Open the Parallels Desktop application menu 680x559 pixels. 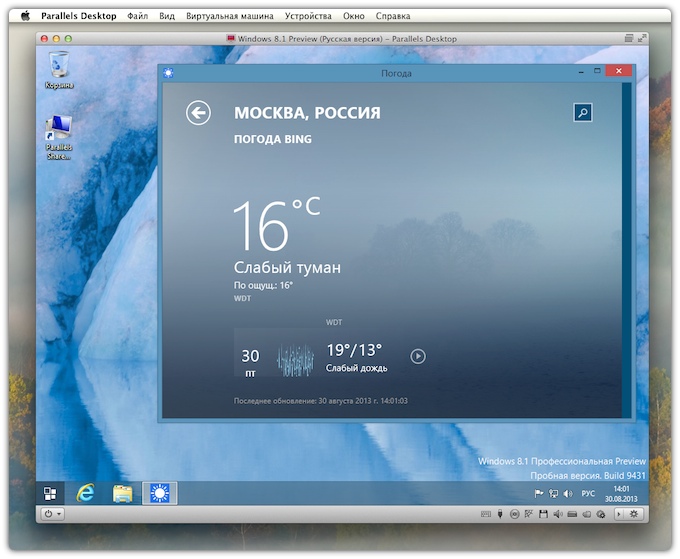[78, 16]
